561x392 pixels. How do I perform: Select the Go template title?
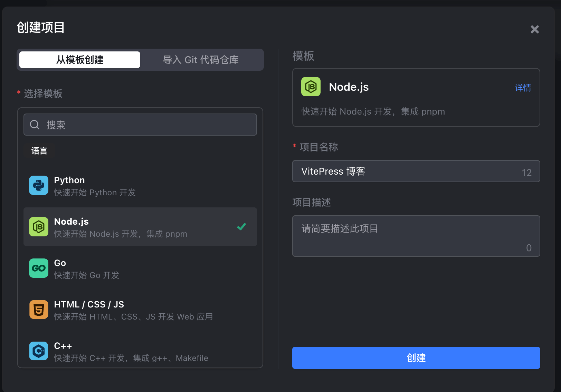60,263
